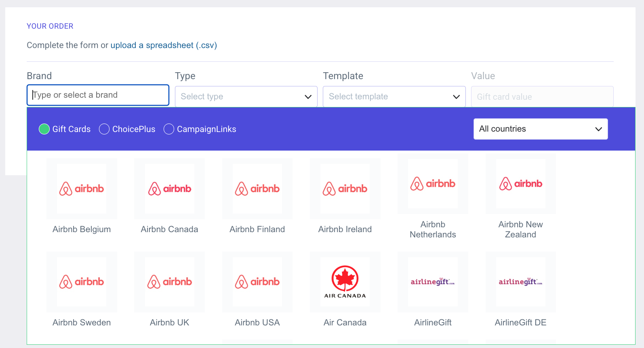This screenshot has width=644, height=348.
Task: Enable the ChoicePlus radio option
Action: (x=104, y=129)
